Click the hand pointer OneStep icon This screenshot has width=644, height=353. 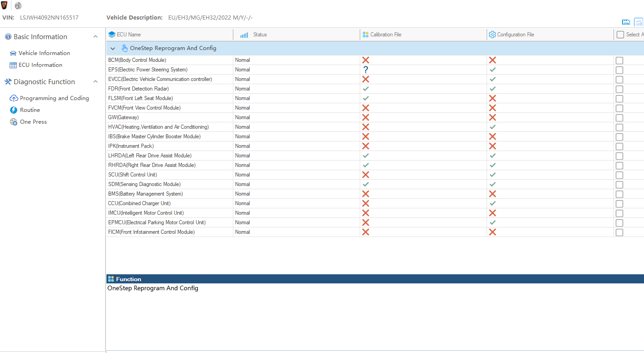[125, 48]
